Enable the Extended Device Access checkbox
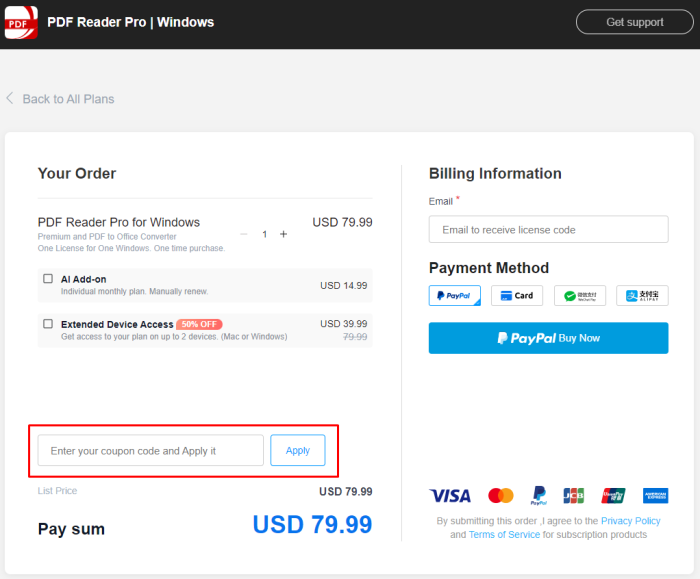Image resolution: width=700 pixels, height=579 pixels. click(48, 324)
